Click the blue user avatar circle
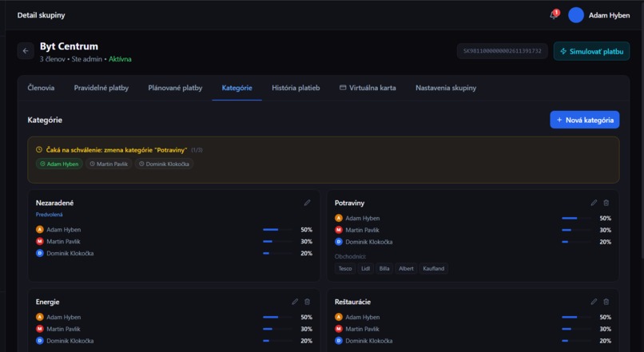Viewport: 644px width, 352px height. pos(576,15)
